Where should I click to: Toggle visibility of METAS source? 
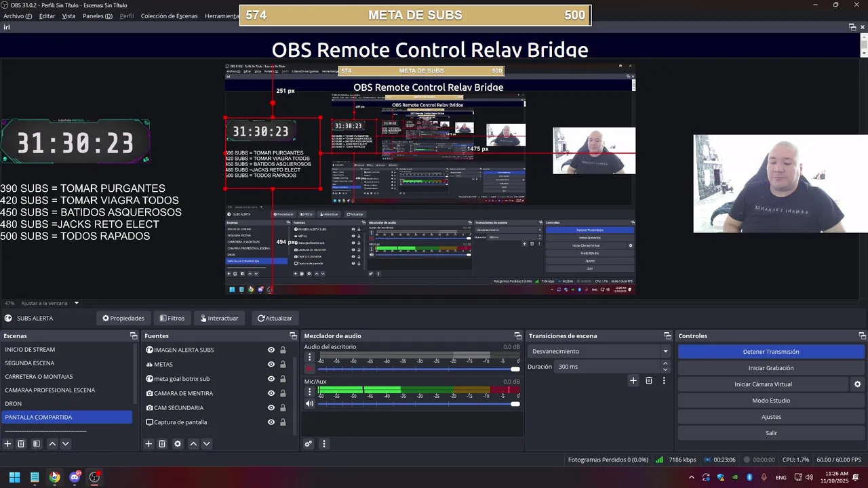[271, 365]
